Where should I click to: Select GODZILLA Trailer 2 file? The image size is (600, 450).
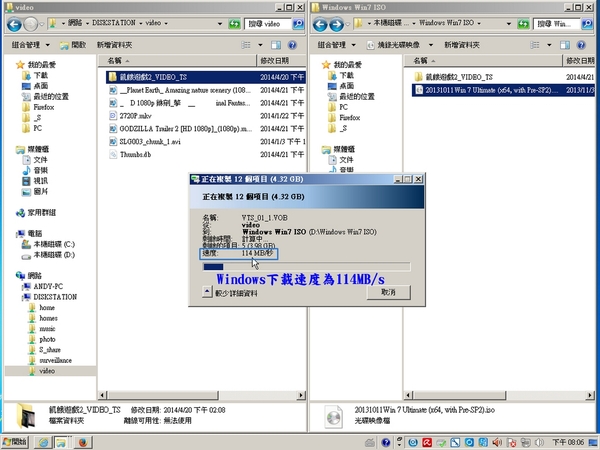click(x=206, y=129)
